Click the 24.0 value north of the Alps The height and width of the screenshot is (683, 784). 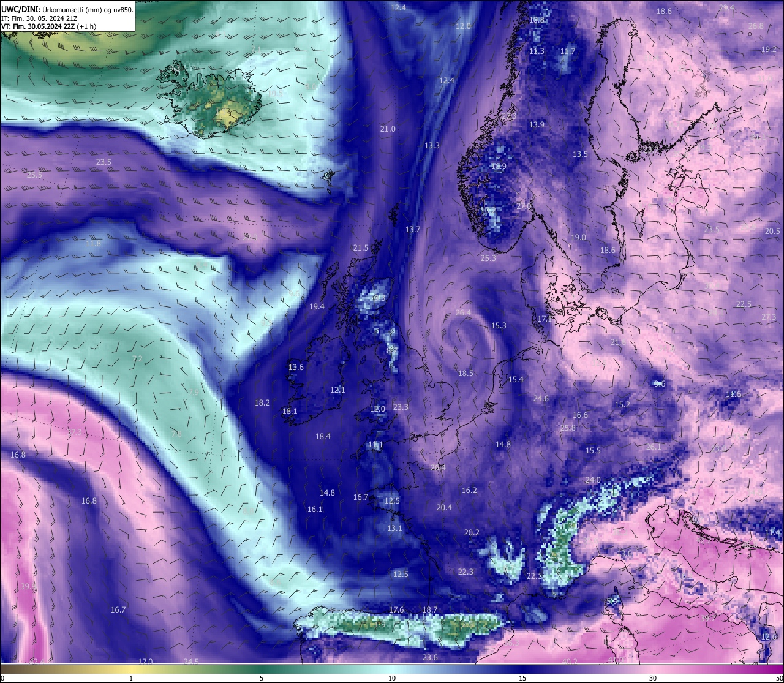593,480
